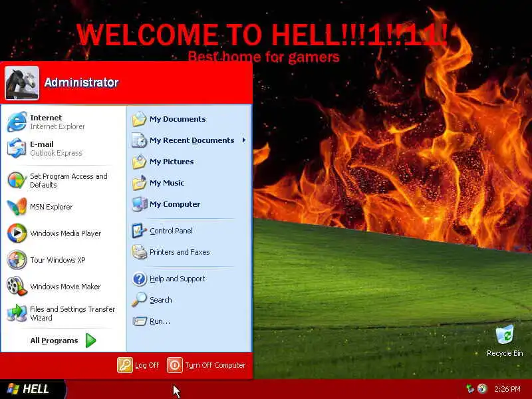This screenshot has height=399, width=532.
Task: Open Control Panel icon
Action: [x=139, y=231]
